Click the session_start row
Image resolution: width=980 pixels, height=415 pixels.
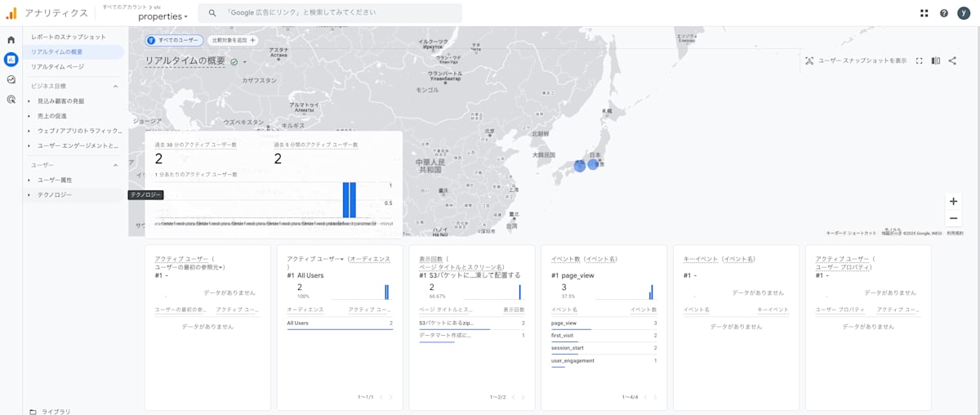604,348
